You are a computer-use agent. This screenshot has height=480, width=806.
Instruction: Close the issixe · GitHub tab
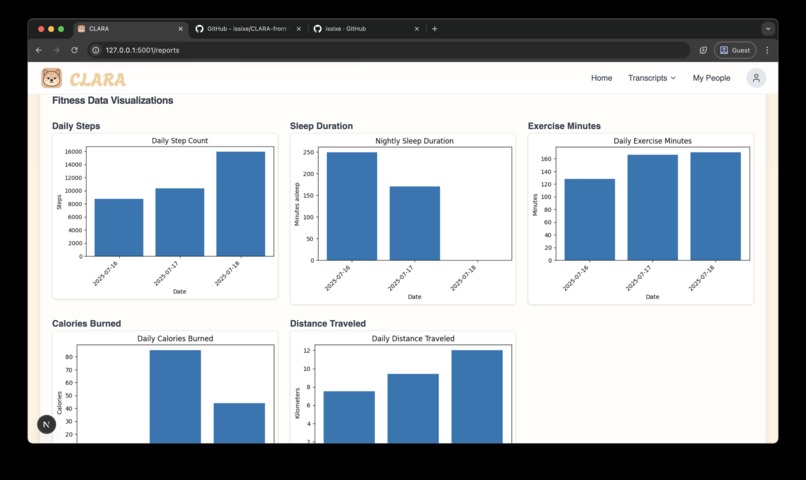417,29
